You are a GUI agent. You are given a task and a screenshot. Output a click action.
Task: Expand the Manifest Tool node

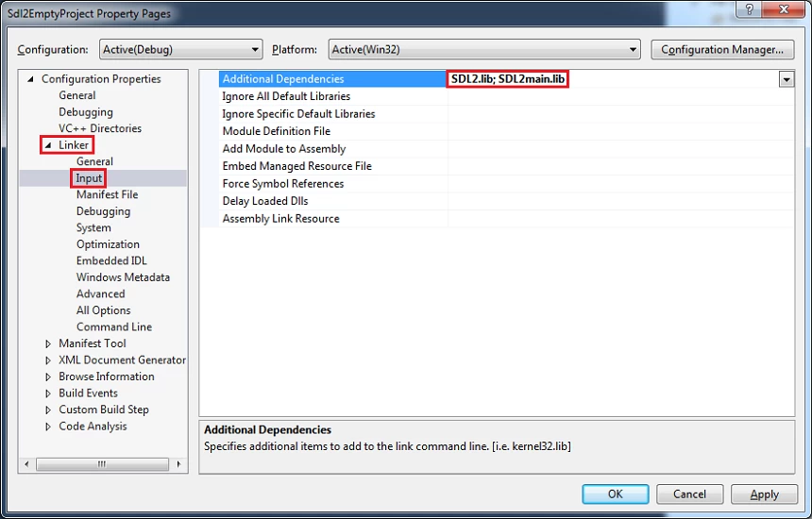(48, 343)
